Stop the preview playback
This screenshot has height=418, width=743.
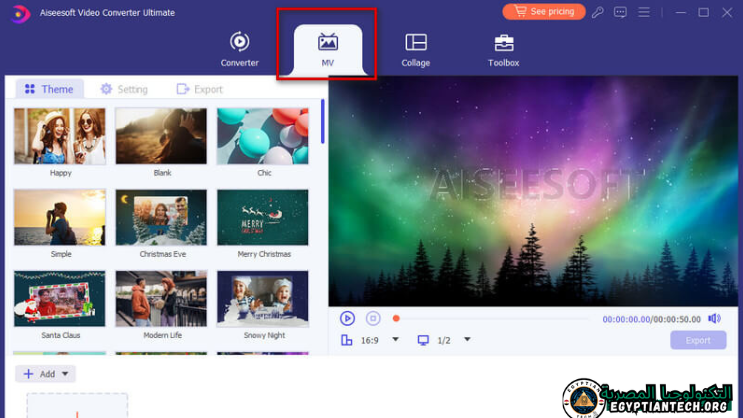tap(373, 318)
